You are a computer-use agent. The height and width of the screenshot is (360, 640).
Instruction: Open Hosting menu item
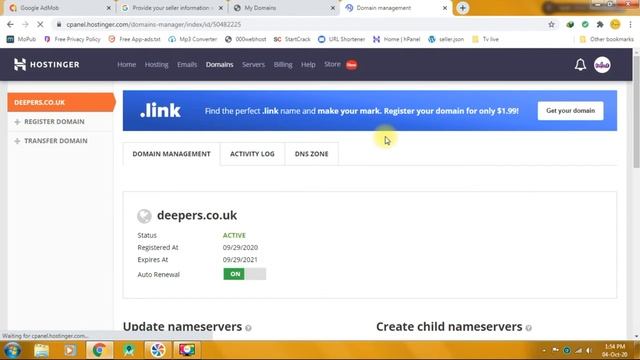[156, 64]
